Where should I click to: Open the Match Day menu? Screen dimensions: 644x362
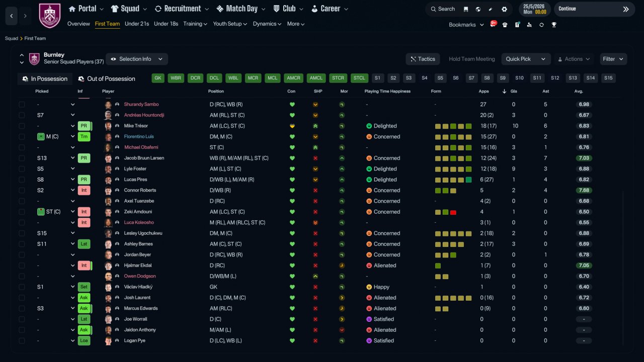240,9
